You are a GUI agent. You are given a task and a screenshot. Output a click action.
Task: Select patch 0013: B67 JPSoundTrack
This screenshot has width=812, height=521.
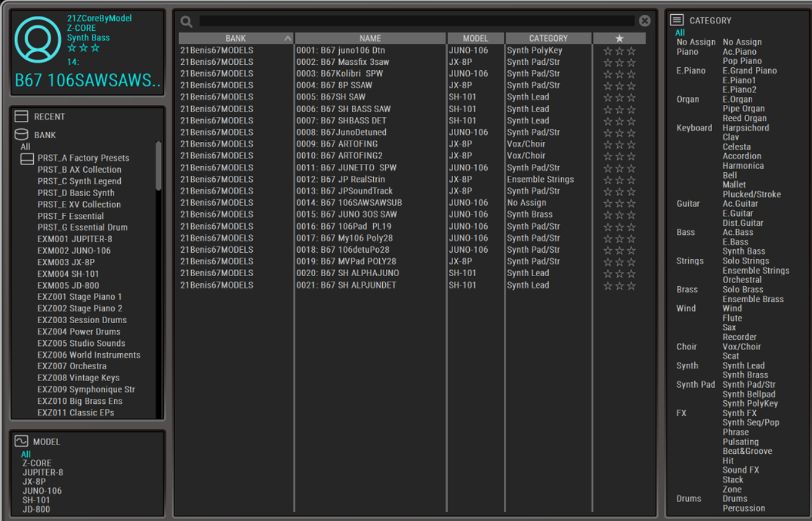[x=344, y=191]
